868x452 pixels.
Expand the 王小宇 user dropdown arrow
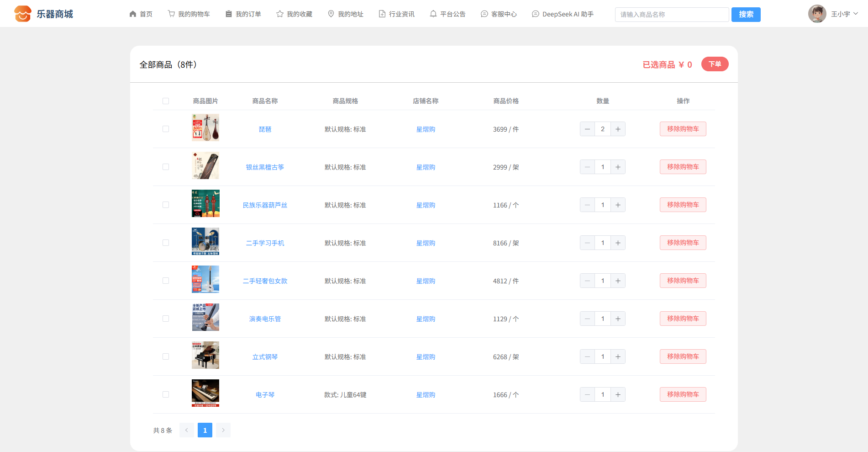click(856, 14)
